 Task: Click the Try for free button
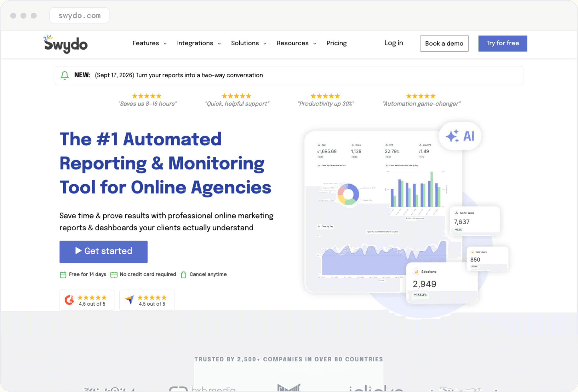(x=503, y=43)
